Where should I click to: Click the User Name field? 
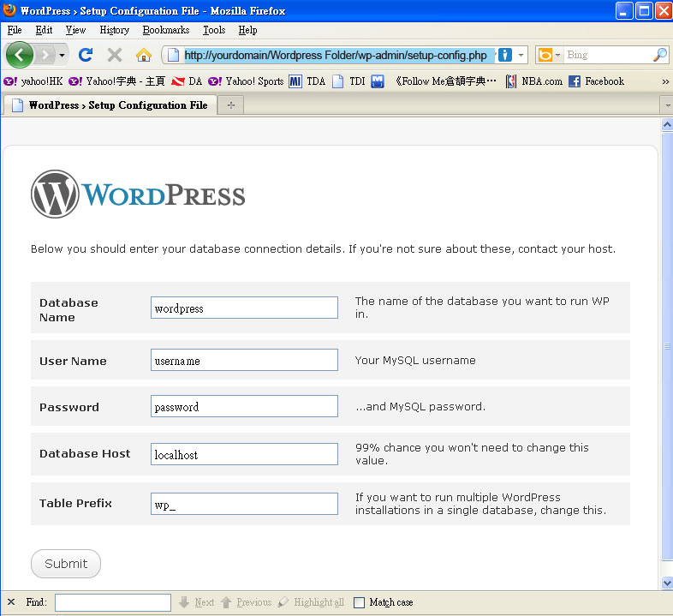coord(244,360)
